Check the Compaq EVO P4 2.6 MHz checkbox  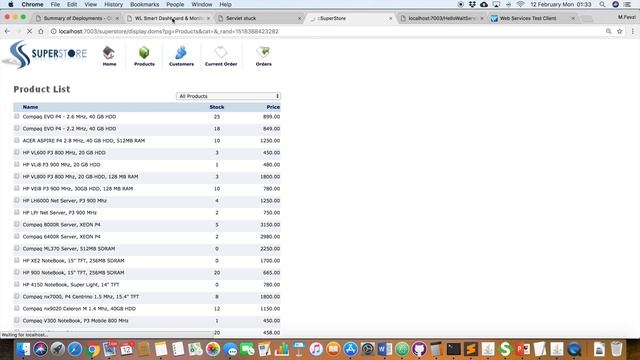(17, 116)
